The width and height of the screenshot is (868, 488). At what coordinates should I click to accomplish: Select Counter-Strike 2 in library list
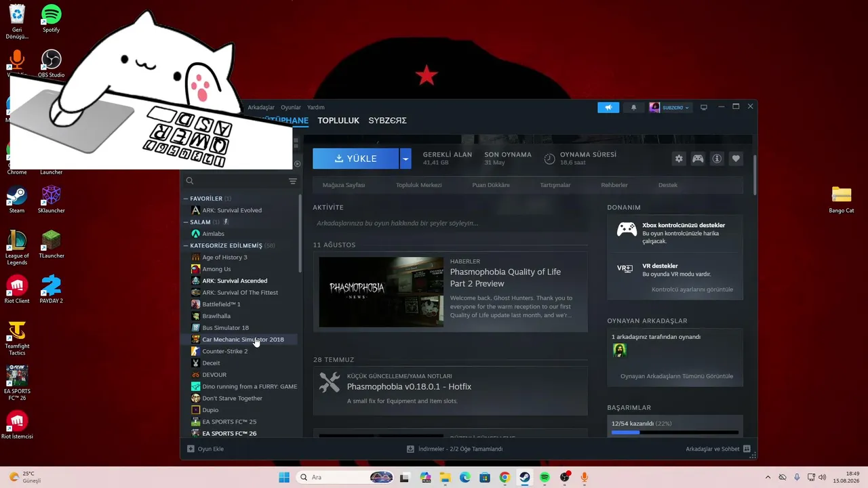tap(224, 351)
